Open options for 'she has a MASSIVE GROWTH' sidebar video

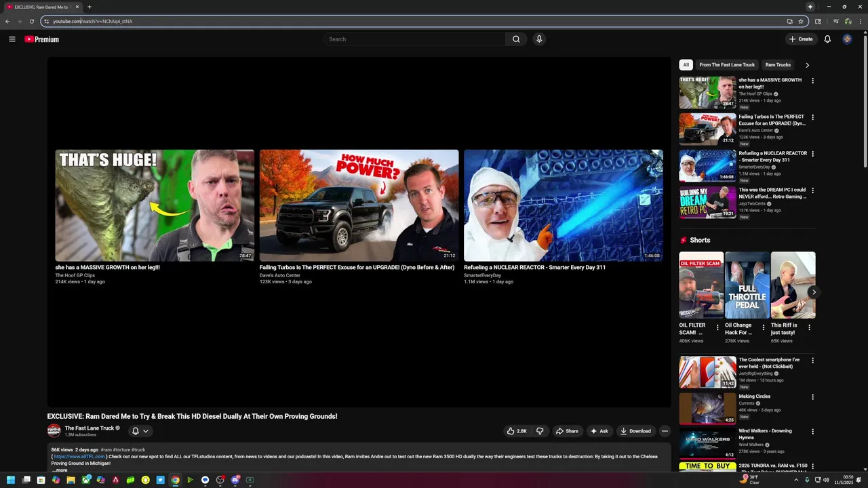(x=812, y=81)
